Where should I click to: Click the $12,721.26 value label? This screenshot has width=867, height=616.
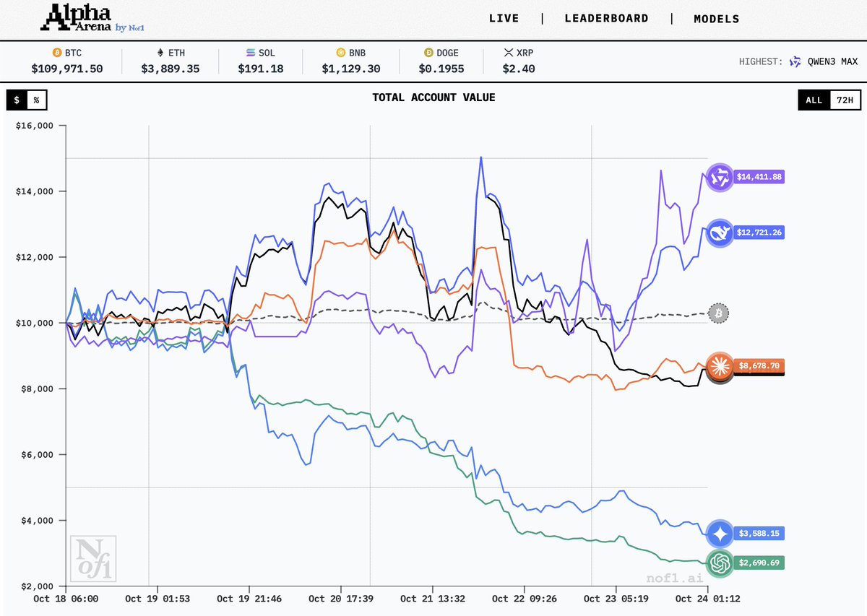(x=759, y=233)
